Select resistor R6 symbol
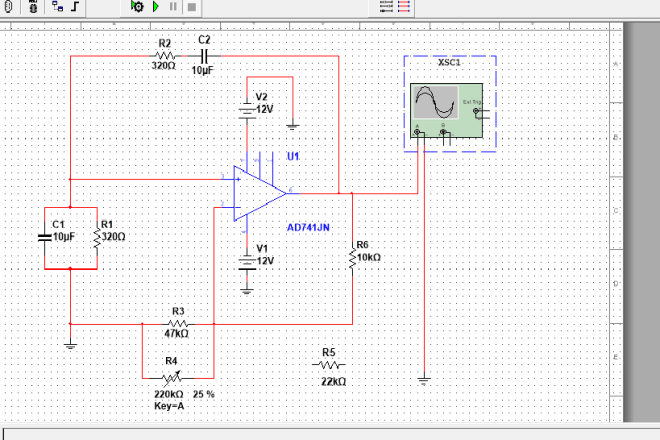The height and width of the screenshot is (440, 660). [352, 258]
